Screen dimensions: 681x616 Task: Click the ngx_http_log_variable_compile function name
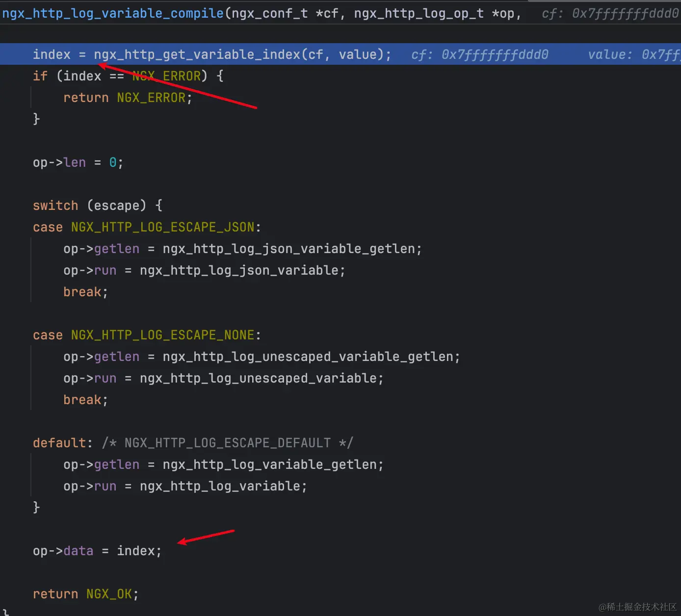pos(113,13)
